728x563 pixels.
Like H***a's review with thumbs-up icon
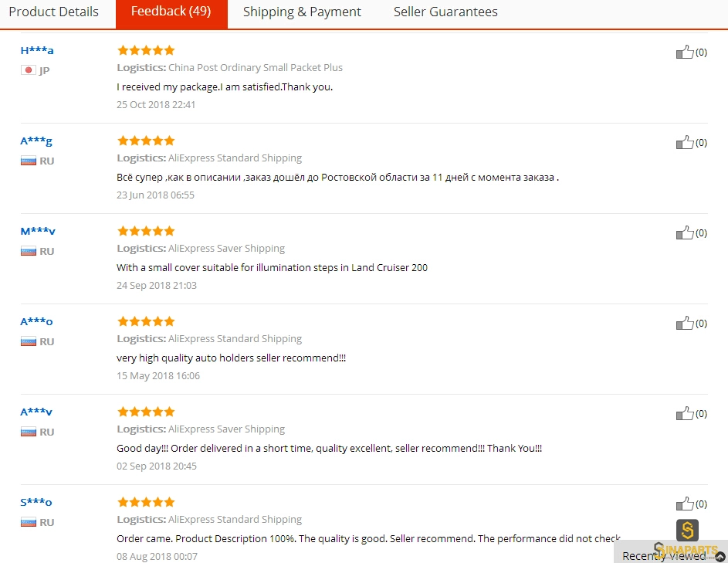[x=685, y=52]
